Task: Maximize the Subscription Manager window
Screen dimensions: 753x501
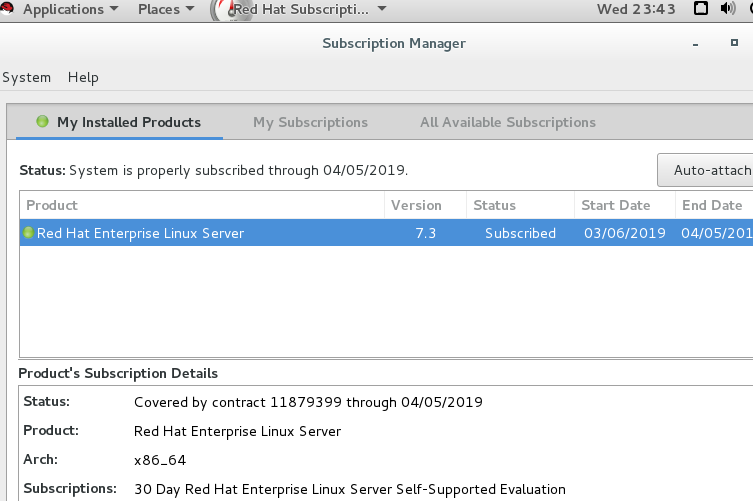Action: pos(734,43)
